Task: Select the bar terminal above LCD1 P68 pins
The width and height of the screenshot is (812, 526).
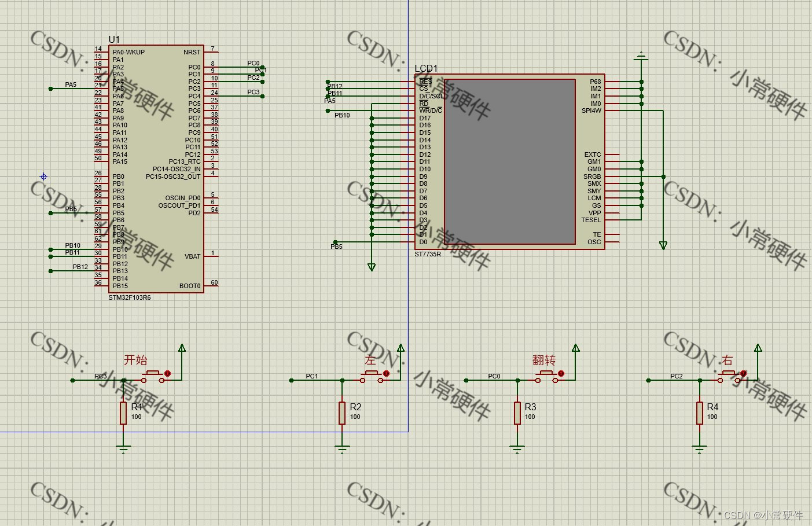Action: 641,57
